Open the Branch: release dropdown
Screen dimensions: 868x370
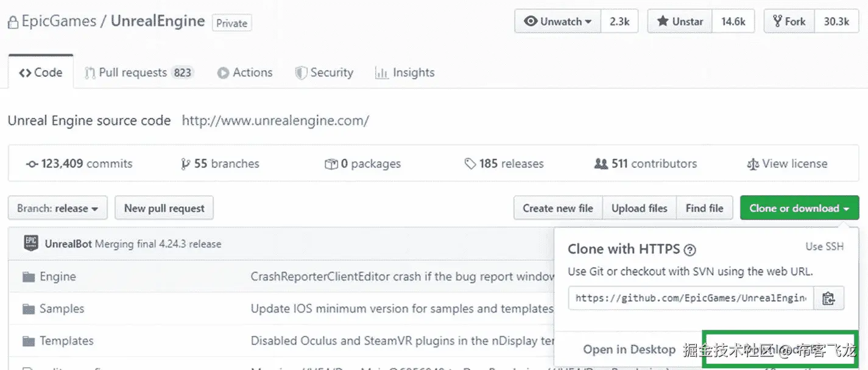click(58, 208)
